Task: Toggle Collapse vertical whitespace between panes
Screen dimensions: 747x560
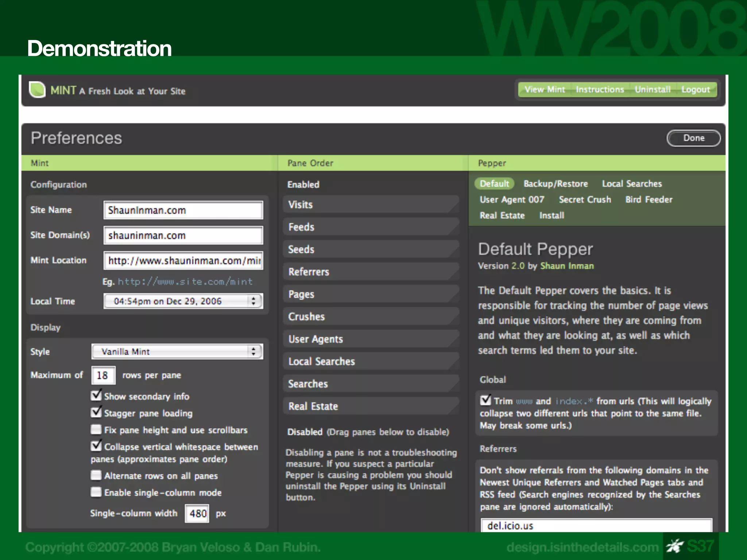Action: tap(96, 446)
